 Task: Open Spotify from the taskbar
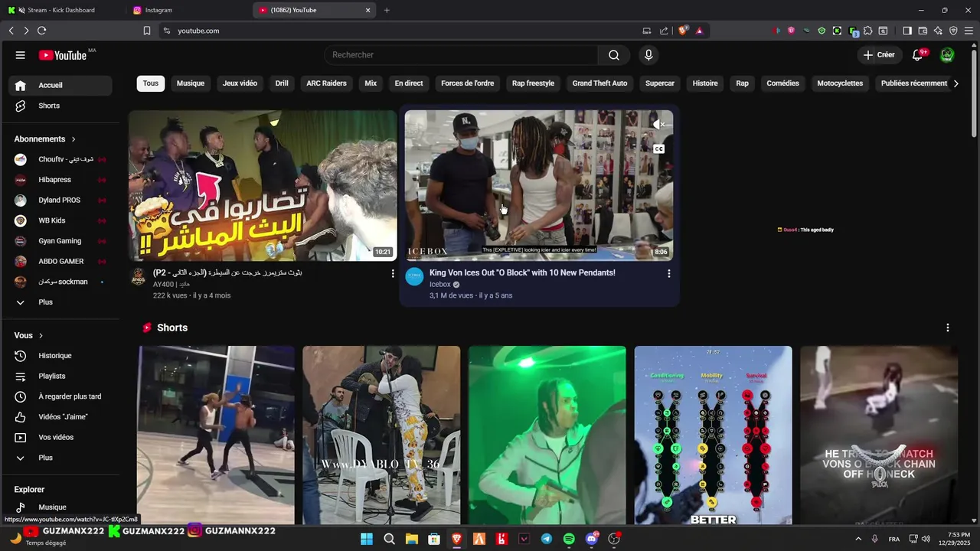tap(569, 539)
